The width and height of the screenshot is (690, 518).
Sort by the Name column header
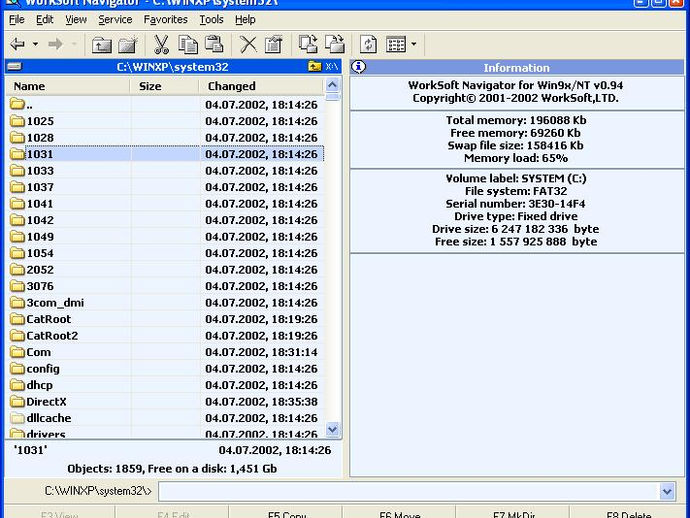click(68, 86)
